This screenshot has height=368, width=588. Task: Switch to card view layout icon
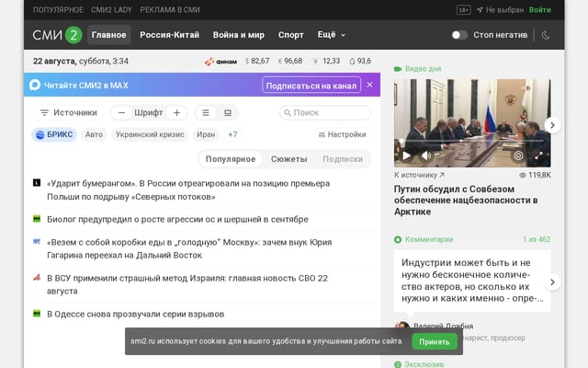pyautogui.click(x=228, y=112)
